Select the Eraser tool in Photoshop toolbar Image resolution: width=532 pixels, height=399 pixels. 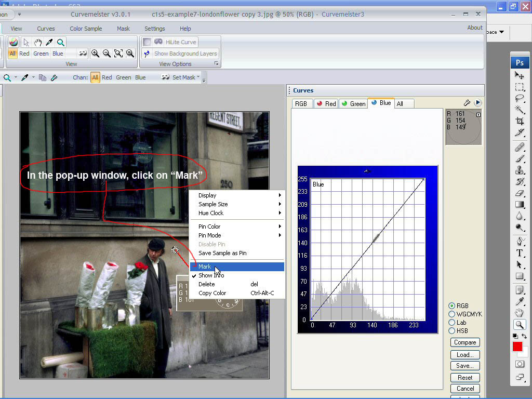(520, 193)
